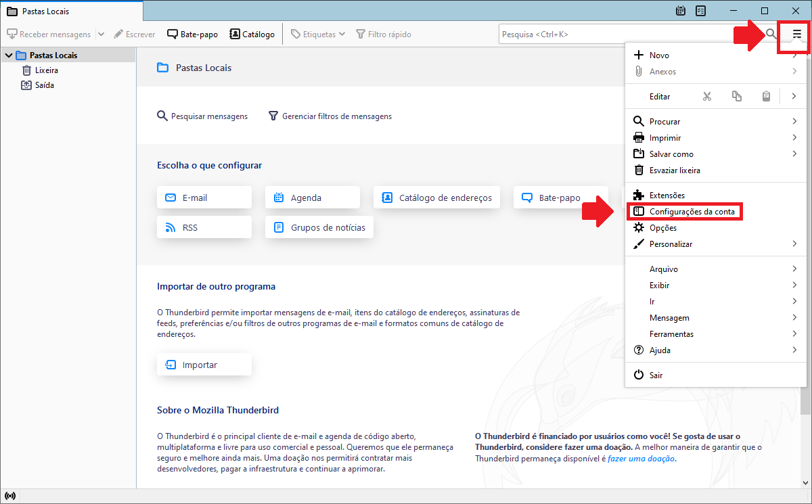Click Escrever to compose a message
This screenshot has width=812, height=504.
click(134, 34)
